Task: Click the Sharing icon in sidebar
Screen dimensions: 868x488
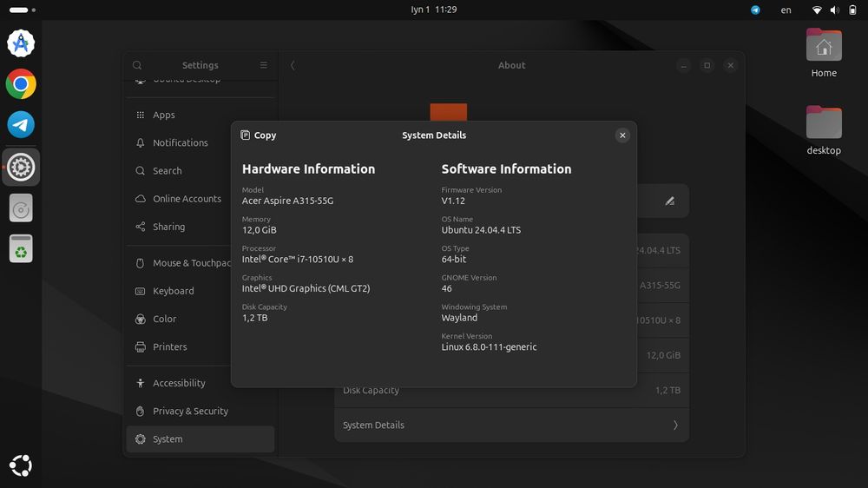Action: (x=140, y=227)
